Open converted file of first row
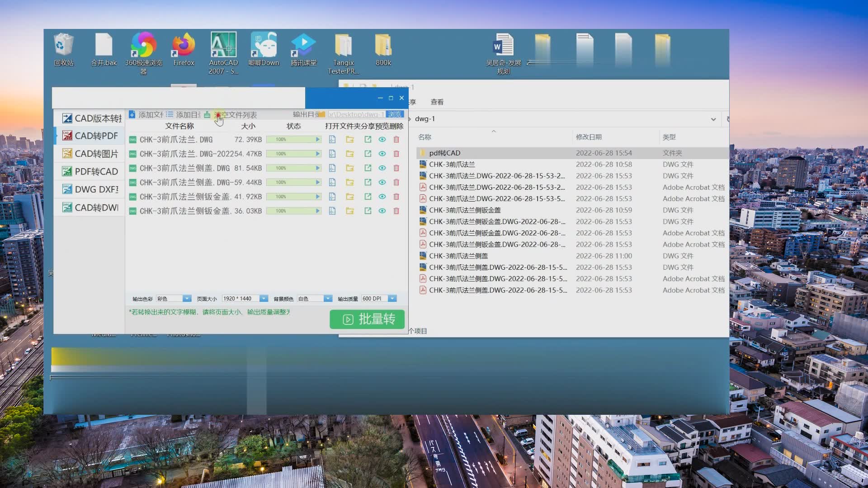The height and width of the screenshot is (488, 868). tap(332, 140)
